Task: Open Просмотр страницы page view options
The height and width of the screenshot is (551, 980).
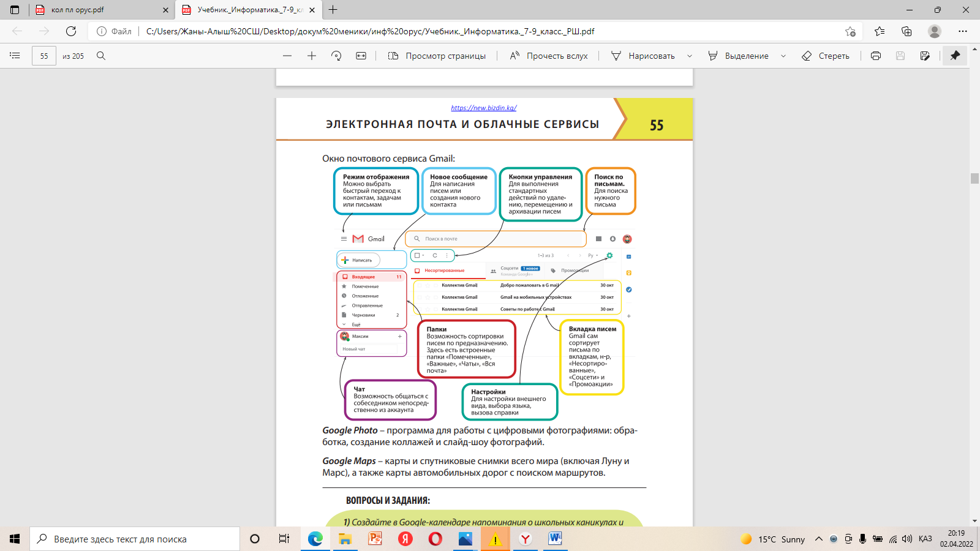Action: pos(437,56)
